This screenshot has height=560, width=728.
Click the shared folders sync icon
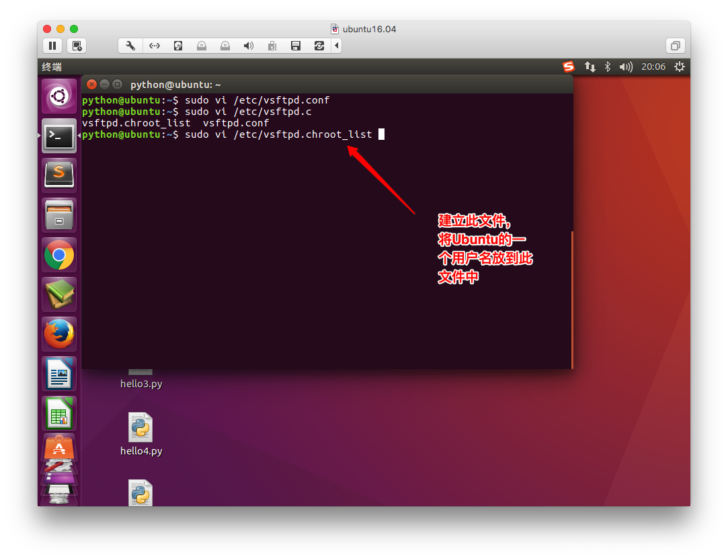(319, 46)
